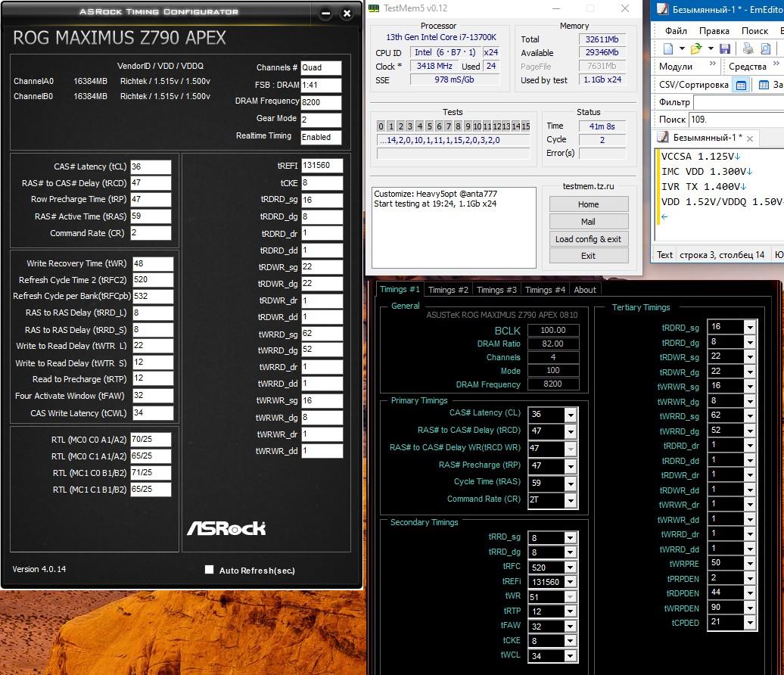784x675 pixels.
Task: Switch to the Timings #1 tab
Action: point(400,290)
